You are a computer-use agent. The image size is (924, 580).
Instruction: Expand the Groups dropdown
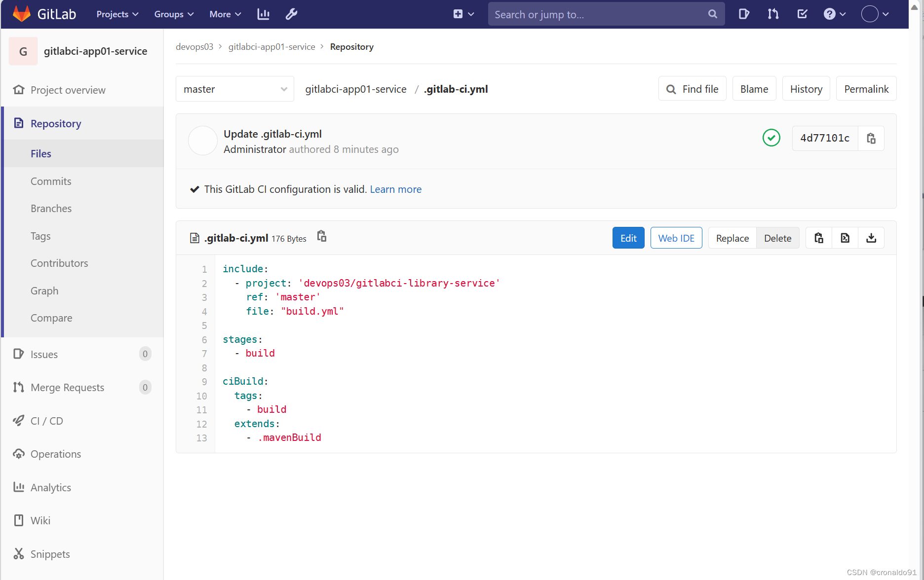(x=174, y=14)
